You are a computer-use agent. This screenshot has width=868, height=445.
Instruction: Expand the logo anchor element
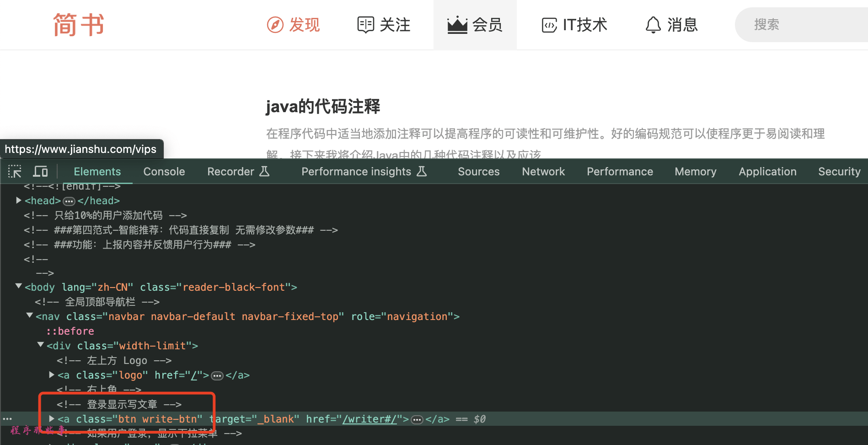coord(52,375)
